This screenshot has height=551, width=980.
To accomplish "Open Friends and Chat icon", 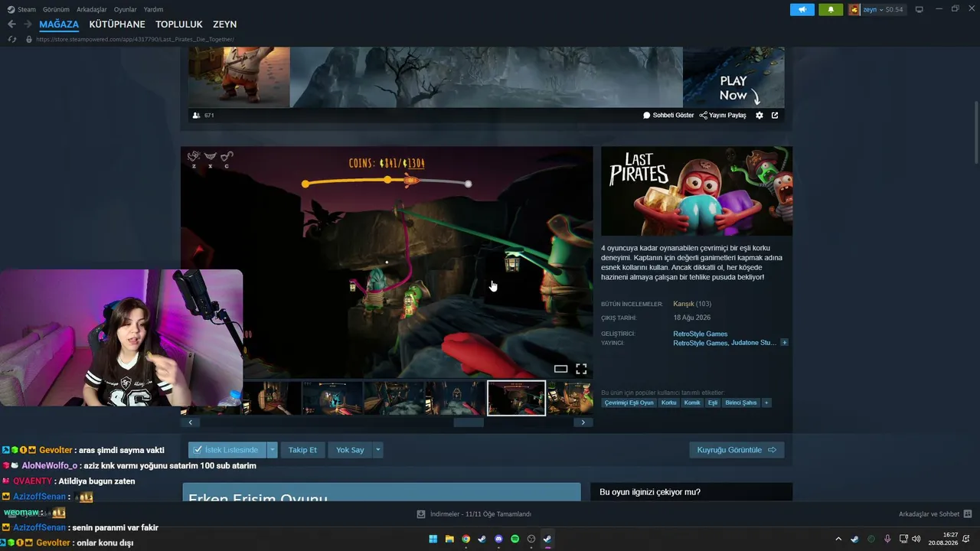I will coord(968,514).
